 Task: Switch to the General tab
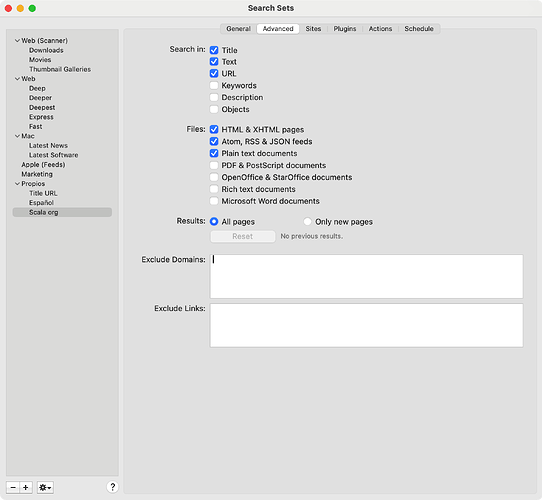pos(238,29)
